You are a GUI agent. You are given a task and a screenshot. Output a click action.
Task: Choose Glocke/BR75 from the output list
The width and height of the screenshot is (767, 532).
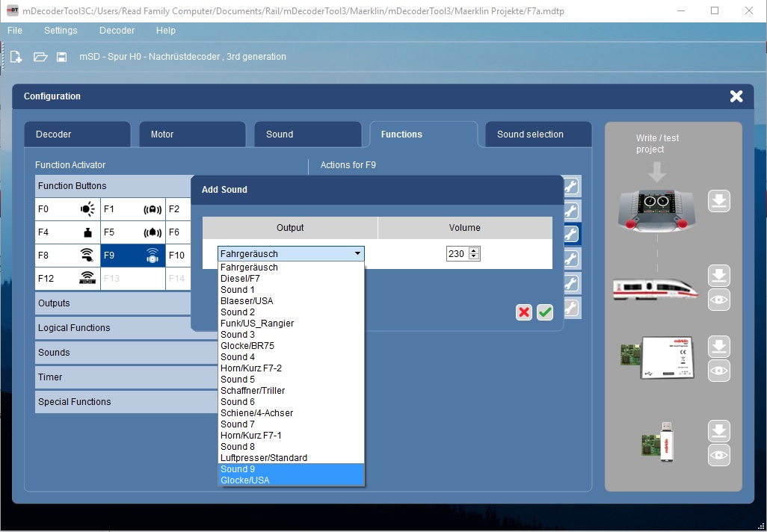point(291,346)
